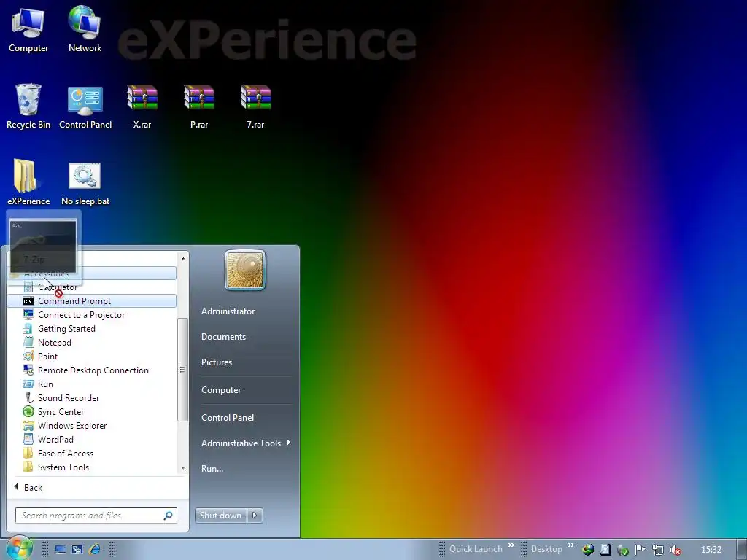Click the Show Desktop quick launch icon
Screen dimensions: 747x560
tap(60, 550)
